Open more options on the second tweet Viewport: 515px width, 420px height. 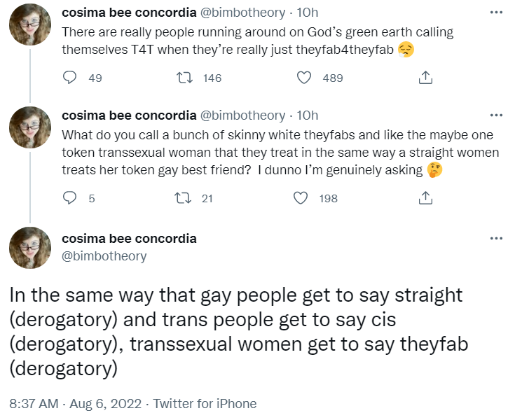496,115
